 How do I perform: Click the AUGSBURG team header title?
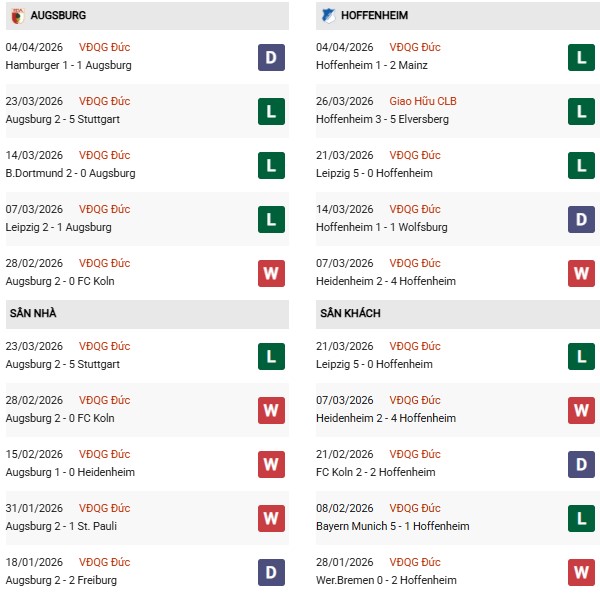tap(58, 16)
